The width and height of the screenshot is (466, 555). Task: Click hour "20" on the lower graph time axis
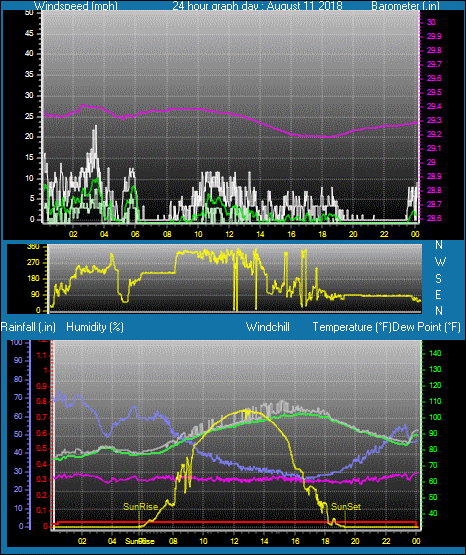355,541
